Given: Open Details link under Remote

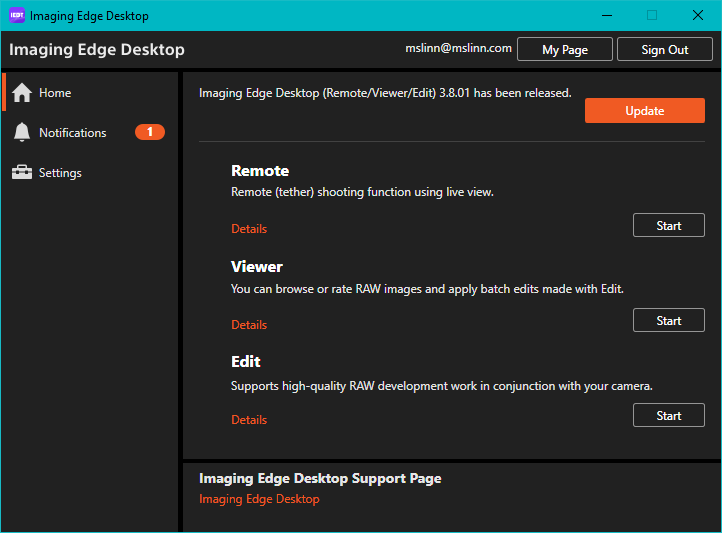Looking at the screenshot, I should (249, 229).
